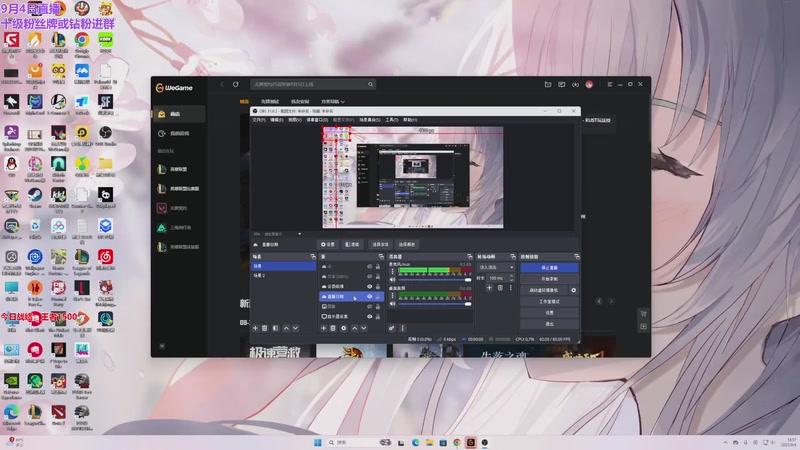Image resolution: width=800 pixels, height=450 pixels.
Task: Open advanced audio properties gear in mixer
Action: [392, 328]
